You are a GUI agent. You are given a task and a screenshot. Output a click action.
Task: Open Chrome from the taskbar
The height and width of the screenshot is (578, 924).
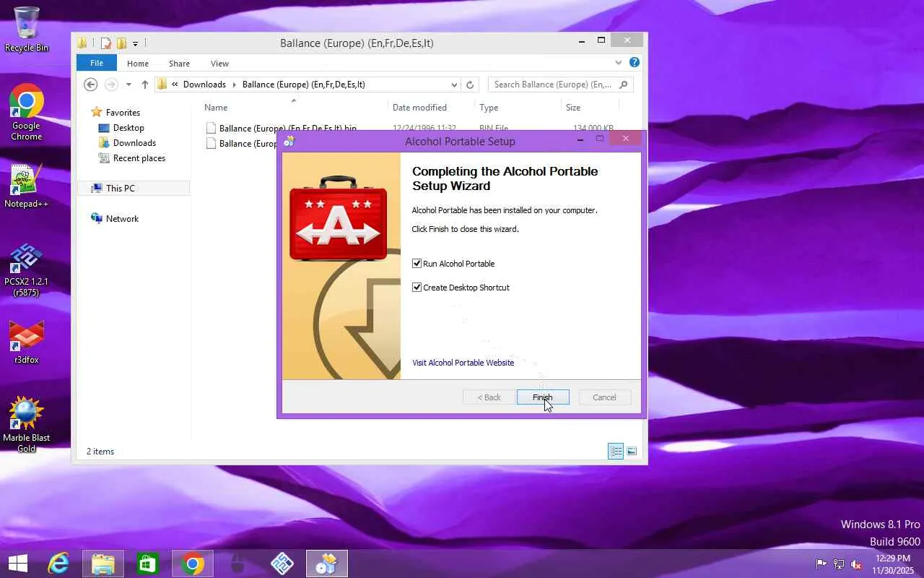[x=193, y=564]
